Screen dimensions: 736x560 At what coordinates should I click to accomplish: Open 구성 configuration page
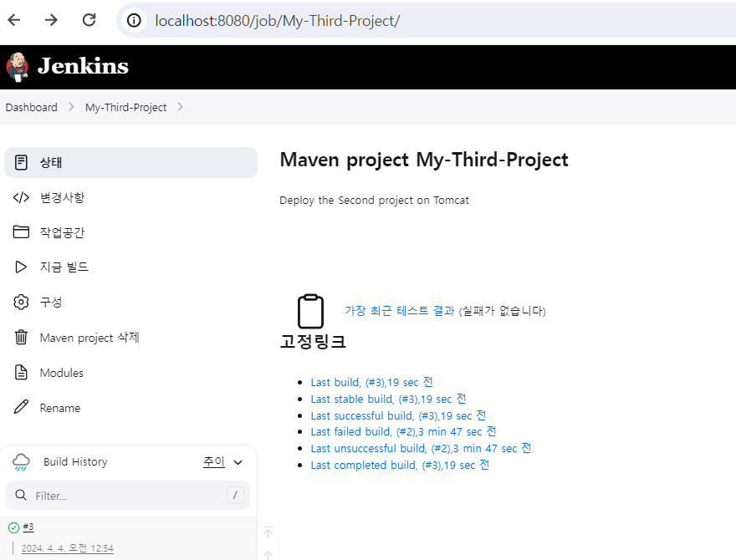click(51, 302)
